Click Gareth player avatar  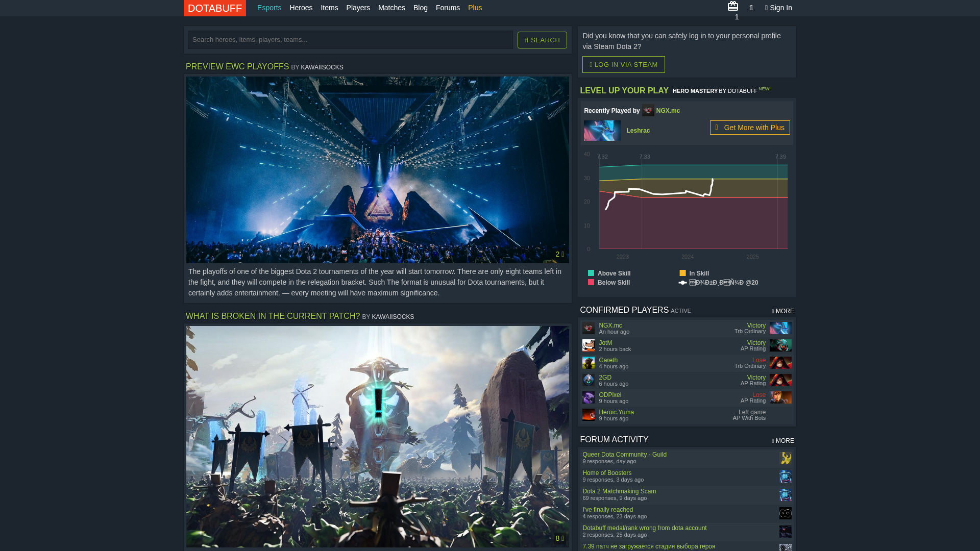click(588, 363)
